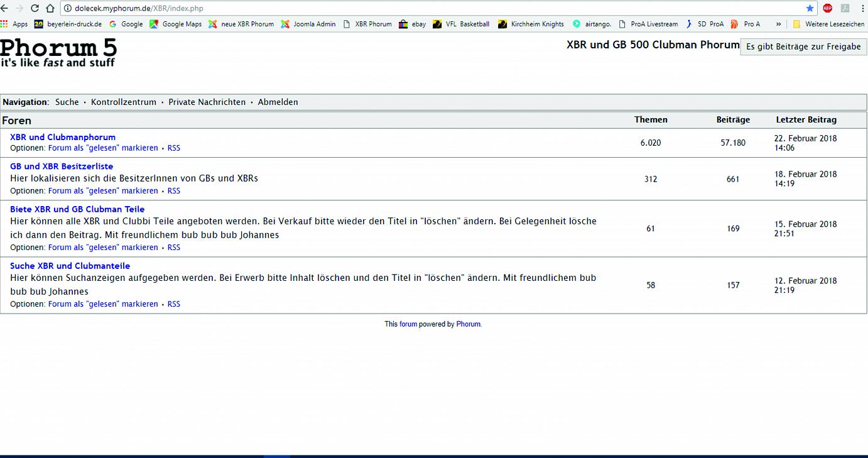Mark Biete XBR und GB forum as gelesen
The width and height of the screenshot is (868, 458).
103,248
